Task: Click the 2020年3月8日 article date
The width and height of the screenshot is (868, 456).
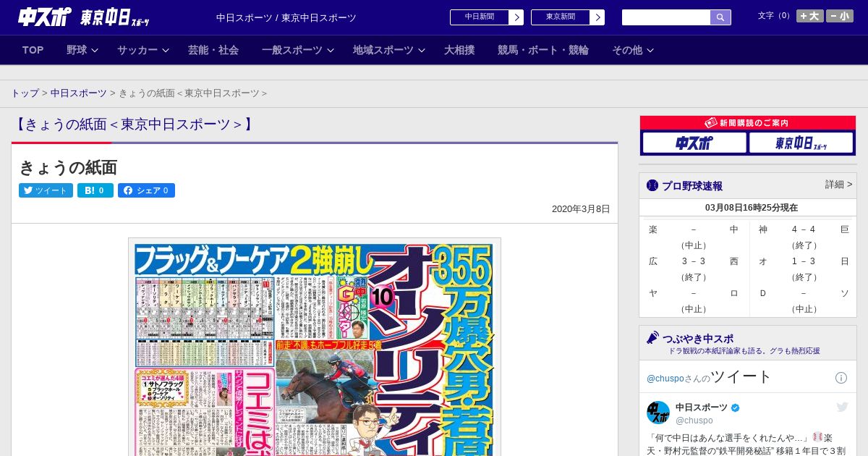Action: [x=581, y=209]
